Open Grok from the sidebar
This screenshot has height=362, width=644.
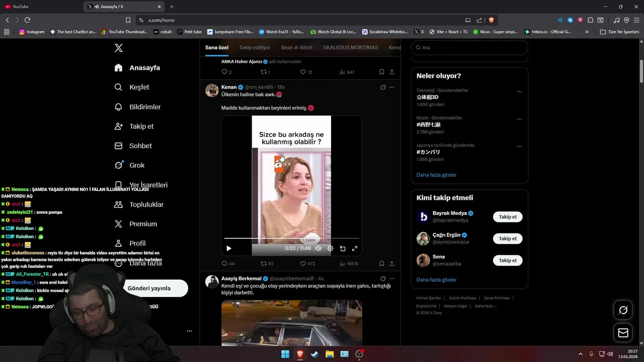(129, 165)
